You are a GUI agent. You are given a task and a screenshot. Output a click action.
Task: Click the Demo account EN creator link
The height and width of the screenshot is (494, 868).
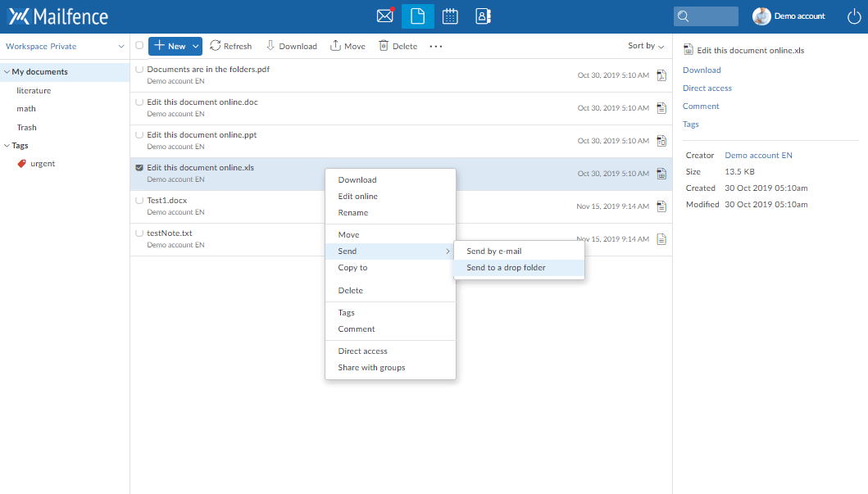758,156
